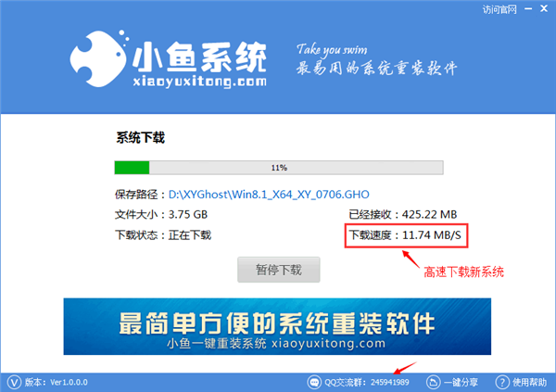Click the 使用帮助 question mark icon
Viewport: 556px width, 392px height.
[502, 383]
